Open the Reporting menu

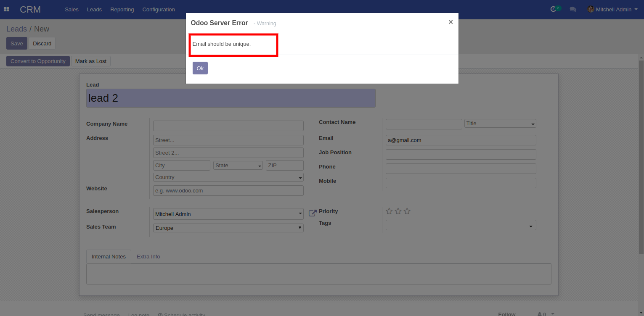coord(122,9)
